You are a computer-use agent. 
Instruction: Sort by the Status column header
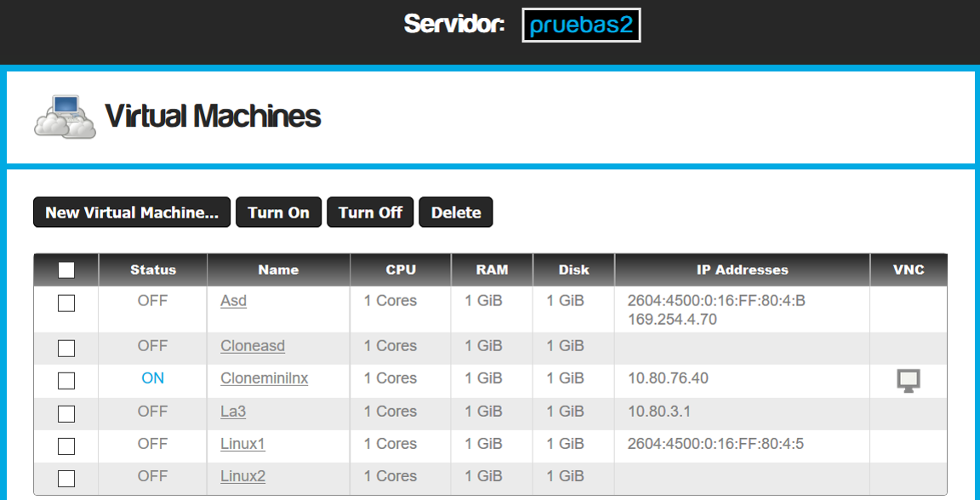pyautogui.click(x=153, y=270)
